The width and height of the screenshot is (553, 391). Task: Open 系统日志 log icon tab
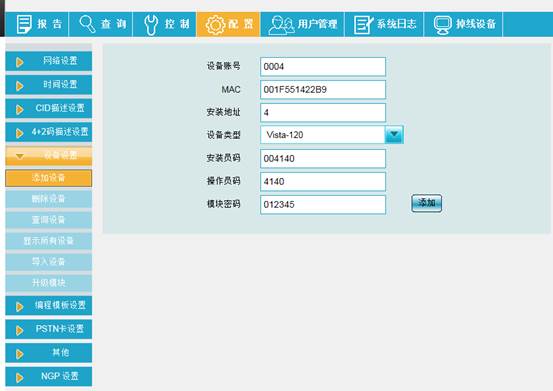tap(384, 24)
